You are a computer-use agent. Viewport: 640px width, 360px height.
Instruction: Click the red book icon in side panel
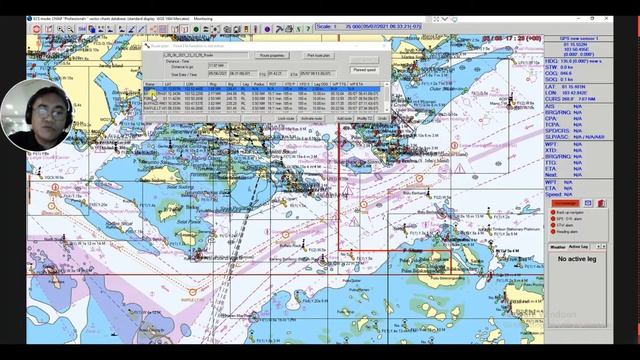coord(602,203)
